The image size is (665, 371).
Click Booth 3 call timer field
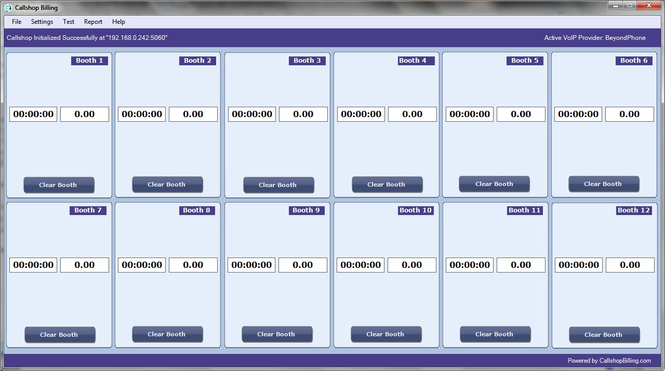[x=252, y=114]
